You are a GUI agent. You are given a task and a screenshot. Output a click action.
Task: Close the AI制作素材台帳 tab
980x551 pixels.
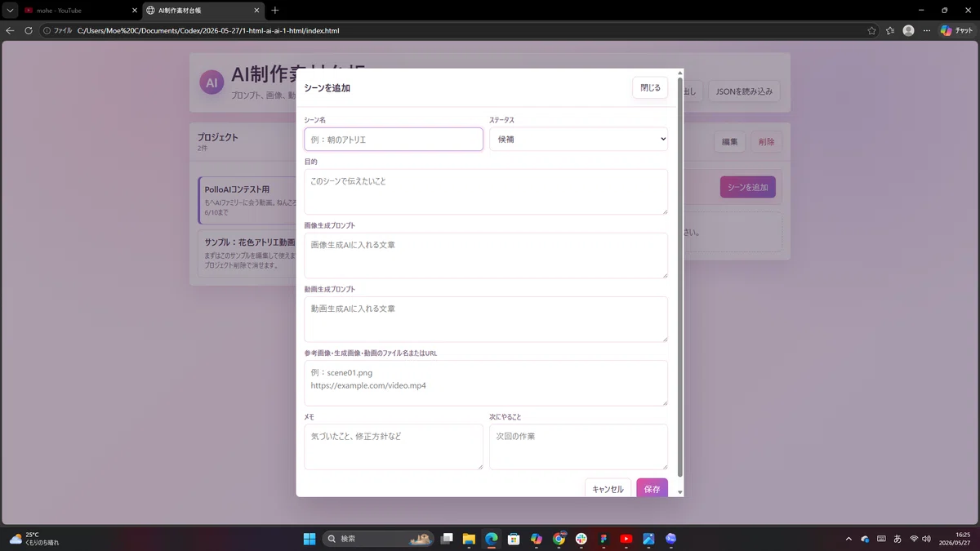[257, 11]
